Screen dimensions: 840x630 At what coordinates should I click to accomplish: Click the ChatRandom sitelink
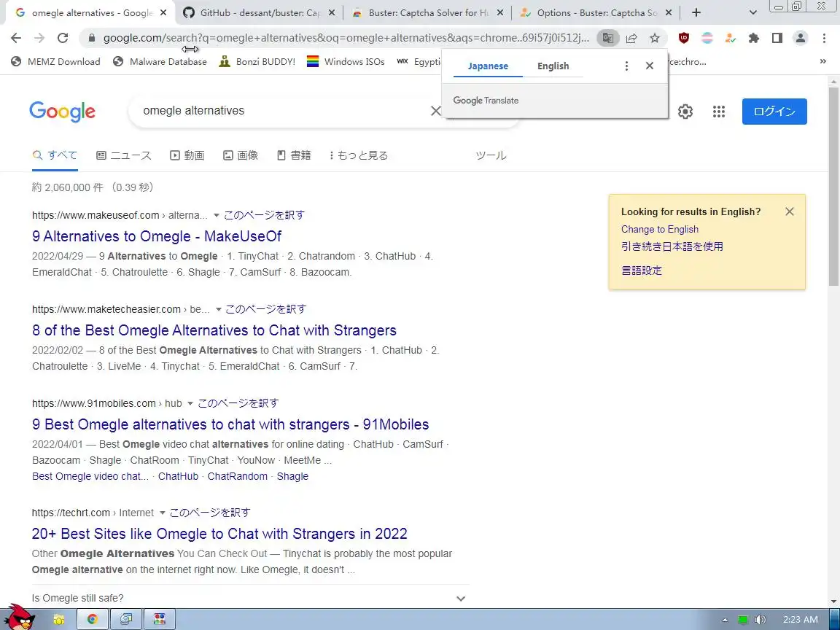pyautogui.click(x=237, y=476)
